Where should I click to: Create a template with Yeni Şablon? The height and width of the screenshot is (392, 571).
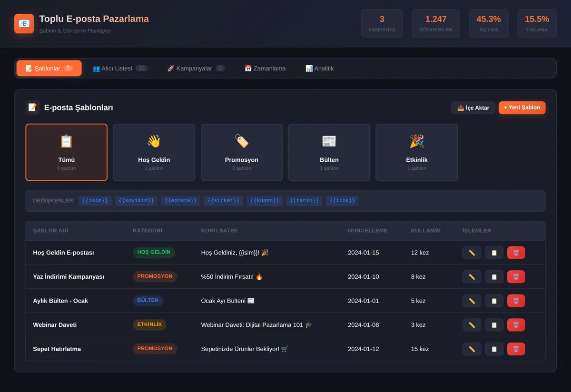pyautogui.click(x=522, y=108)
